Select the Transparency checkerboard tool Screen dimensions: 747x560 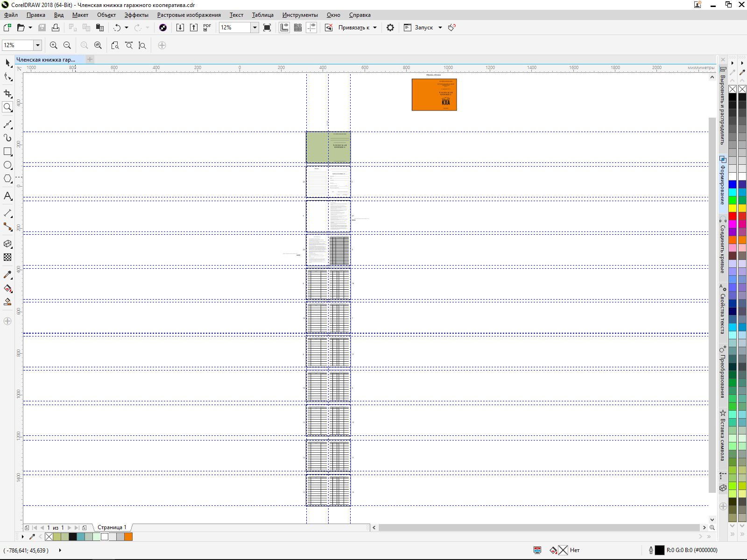coord(7,257)
